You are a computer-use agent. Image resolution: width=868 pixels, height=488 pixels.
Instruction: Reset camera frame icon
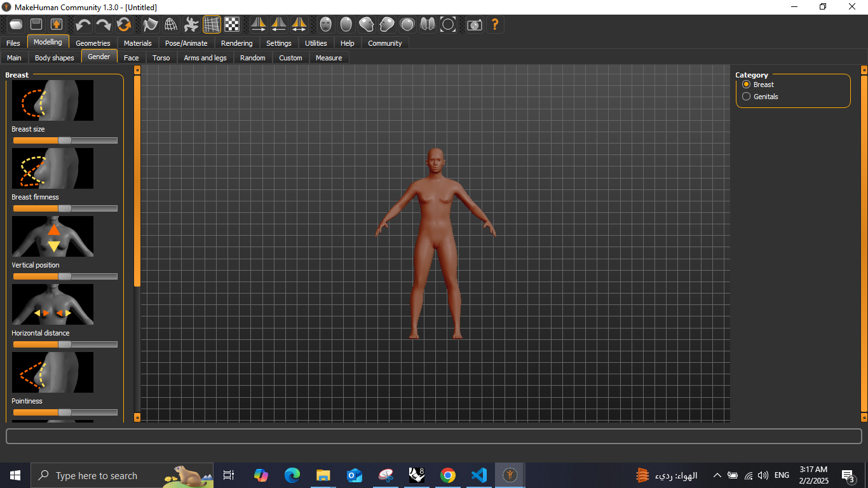pyautogui.click(x=448, y=25)
